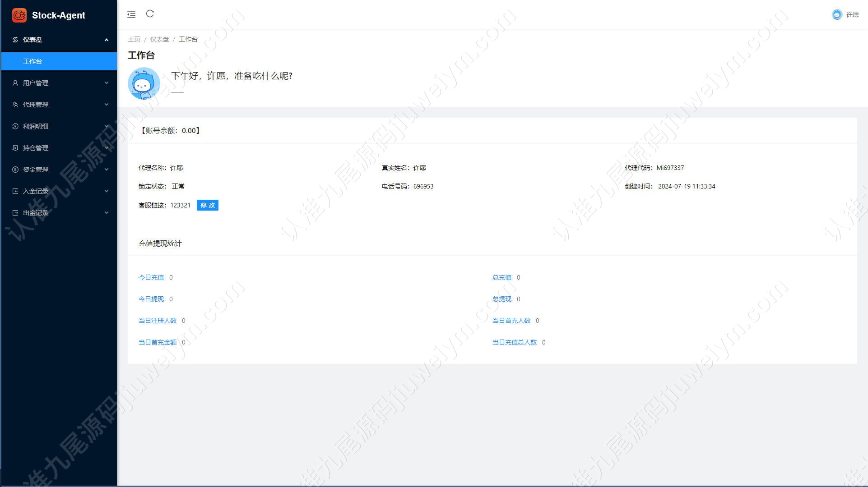Expand the 代理管理 submenu arrow
The height and width of the screenshot is (487, 868).
[x=107, y=105]
